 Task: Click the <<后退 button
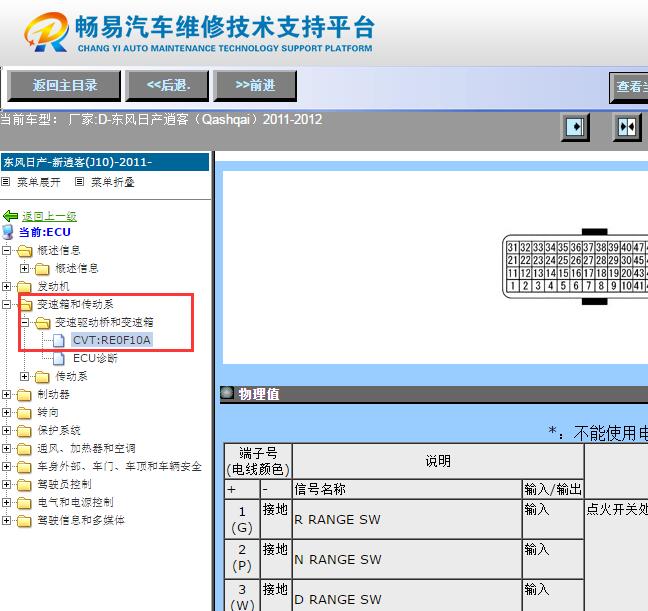pyautogui.click(x=167, y=86)
